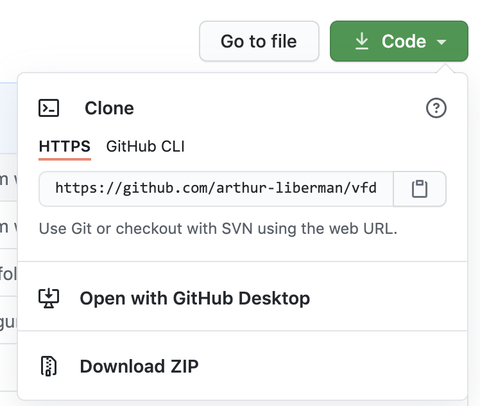This screenshot has width=480, height=406.
Task: Click the Clone heading text
Action: 109,108
